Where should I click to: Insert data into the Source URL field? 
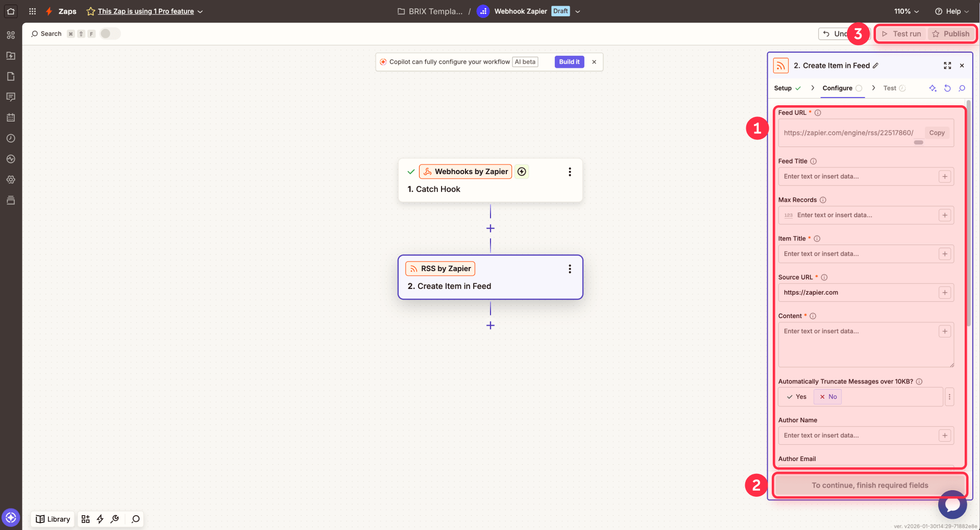coord(945,293)
